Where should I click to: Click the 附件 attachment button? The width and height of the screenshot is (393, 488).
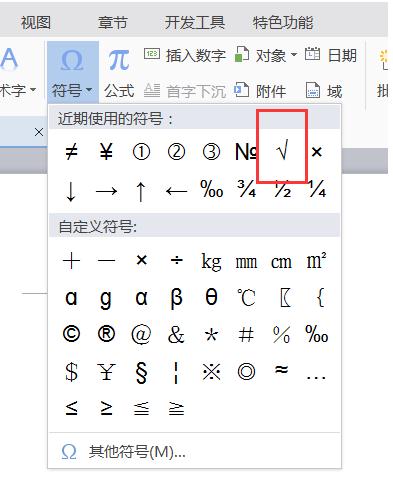coord(260,91)
